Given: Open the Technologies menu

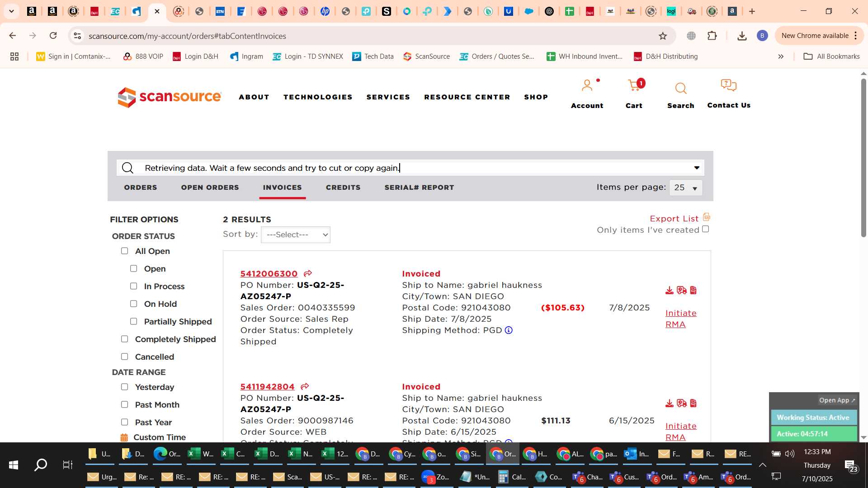Looking at the screenshot, I should pos(318,97).
